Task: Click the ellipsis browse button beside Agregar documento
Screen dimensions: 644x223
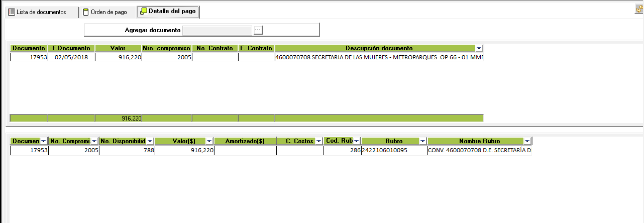Action: (x=258, y=30)
